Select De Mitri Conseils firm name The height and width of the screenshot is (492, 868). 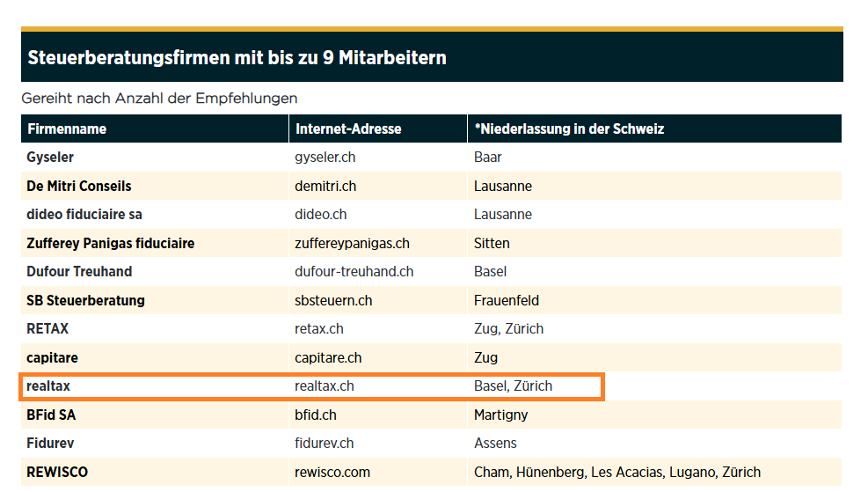point(78,187)
